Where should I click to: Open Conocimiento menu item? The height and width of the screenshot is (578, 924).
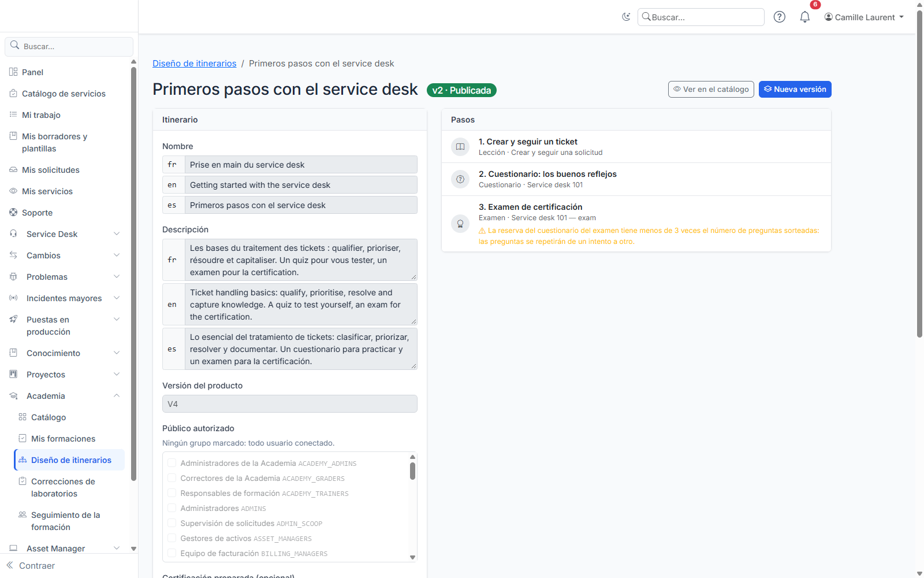(65, 353)
